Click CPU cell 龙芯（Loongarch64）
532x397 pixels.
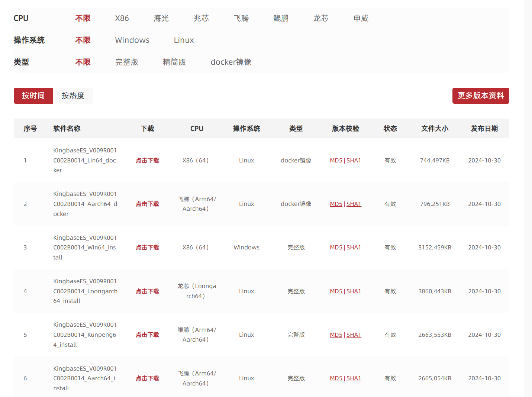pos(197,291)
